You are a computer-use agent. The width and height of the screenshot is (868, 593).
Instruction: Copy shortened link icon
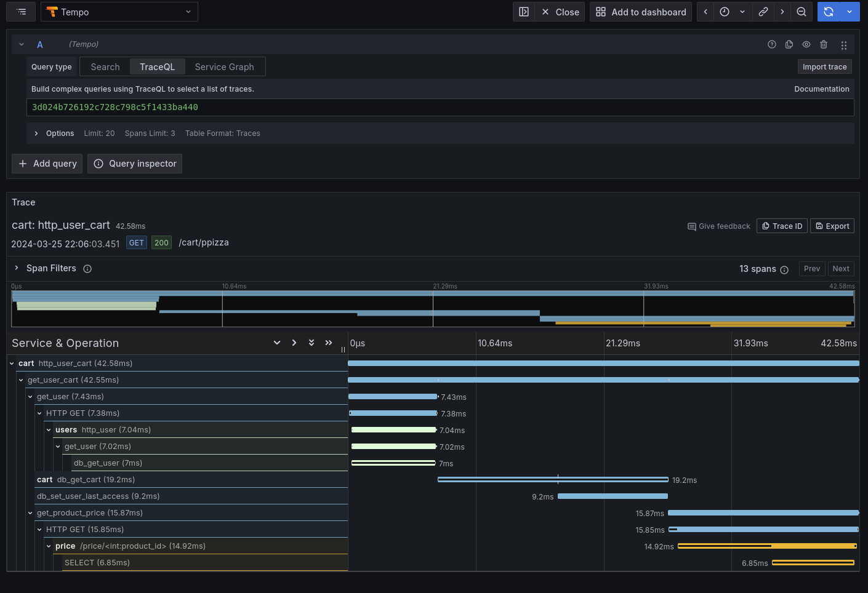(763, 12)
